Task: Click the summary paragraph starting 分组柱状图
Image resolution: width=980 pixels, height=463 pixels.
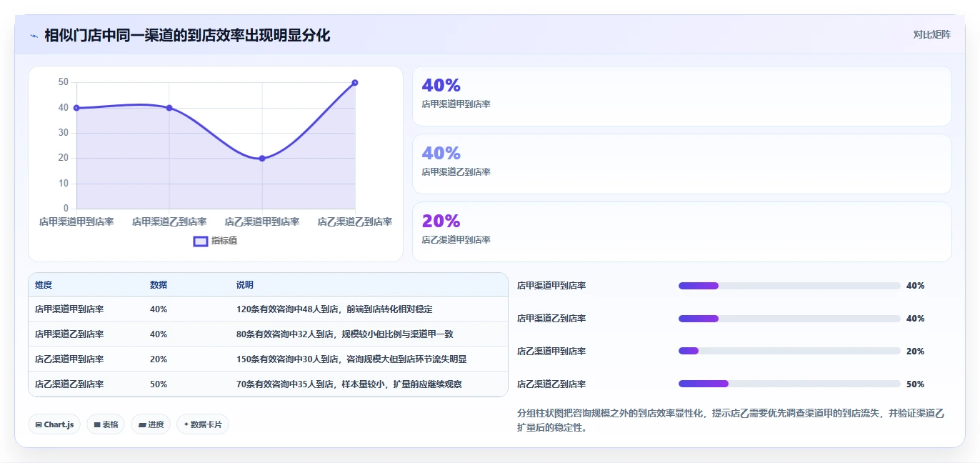Action: click(731, 421)
